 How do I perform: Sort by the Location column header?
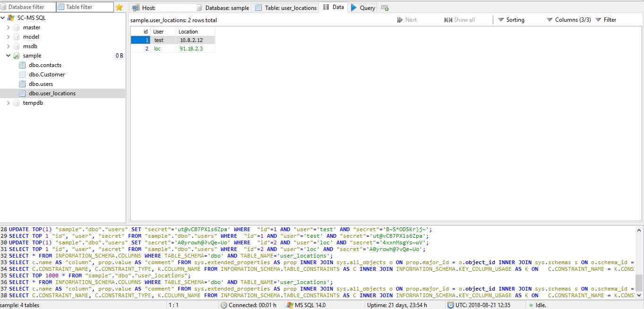(x=196, y=32)
